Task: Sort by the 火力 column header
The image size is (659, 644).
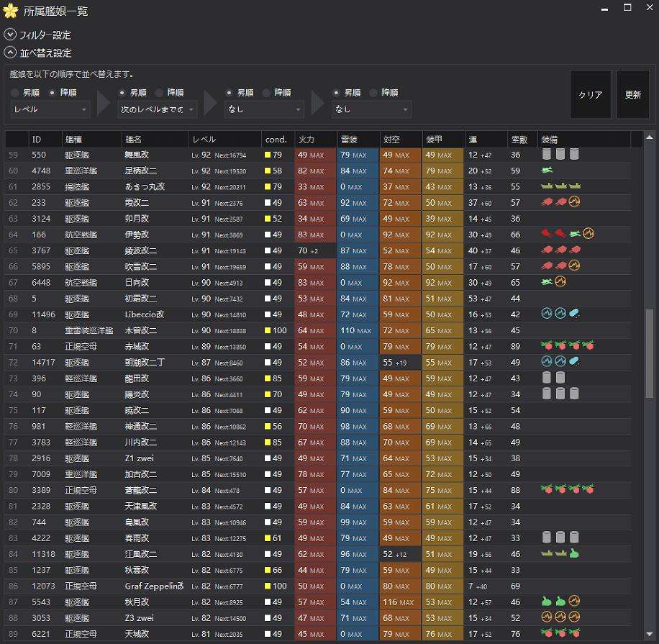Action: (x=316, y=140)
